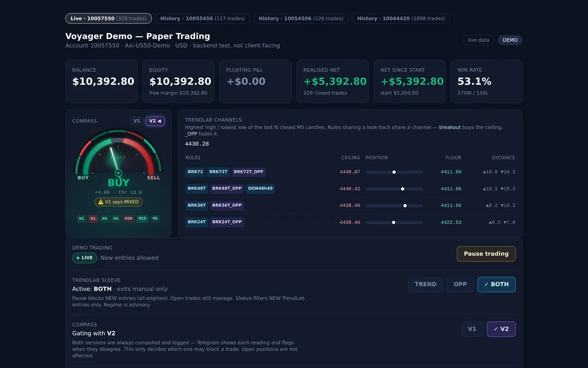588x368 pixels.
Task: Set compass gating to V1
Action: (472, 329)
